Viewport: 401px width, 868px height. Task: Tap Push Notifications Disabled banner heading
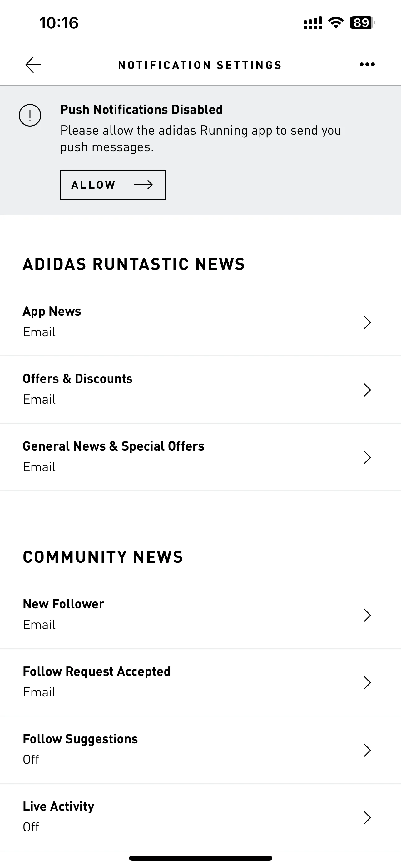click(141, 109)
